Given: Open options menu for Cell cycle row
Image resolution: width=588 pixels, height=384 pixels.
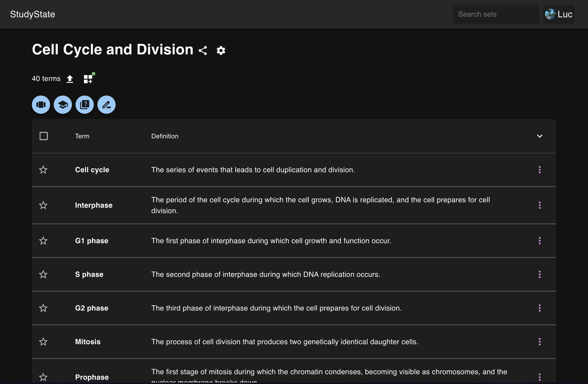Looking at the screenshot, I should coord(540,170).
